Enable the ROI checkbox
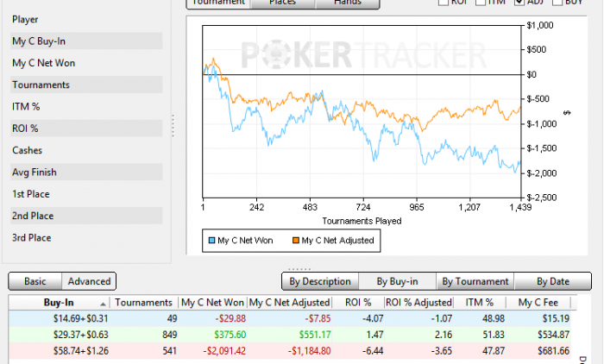 [444, 3]
